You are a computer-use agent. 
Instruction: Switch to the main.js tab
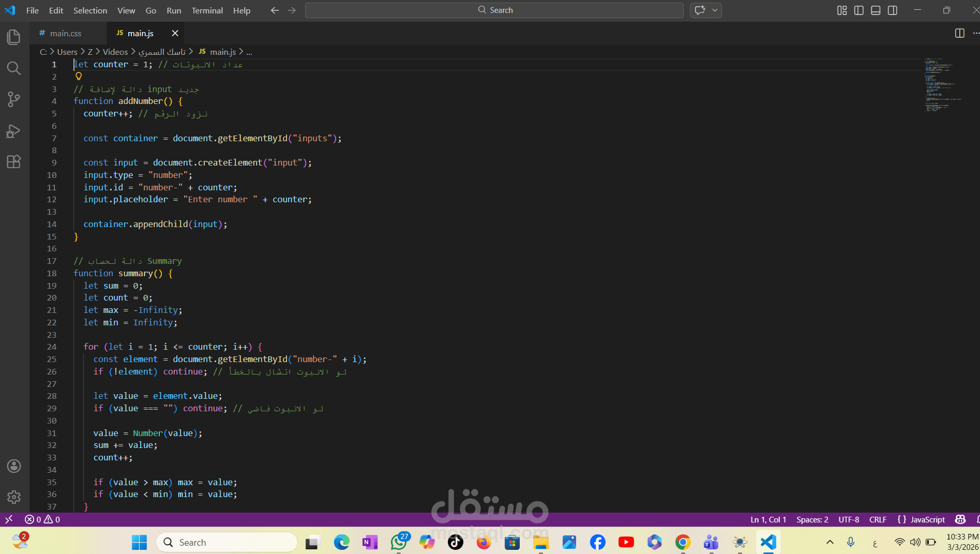[x=140, y=33]
